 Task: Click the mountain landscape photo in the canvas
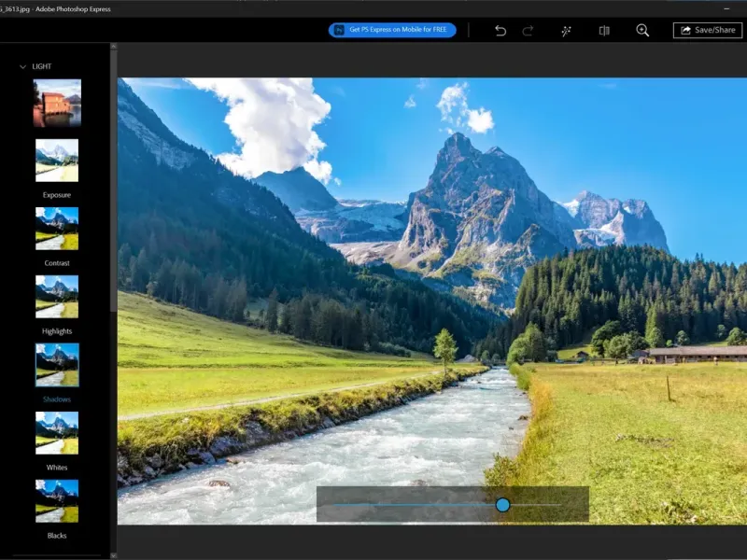[432, 301]
